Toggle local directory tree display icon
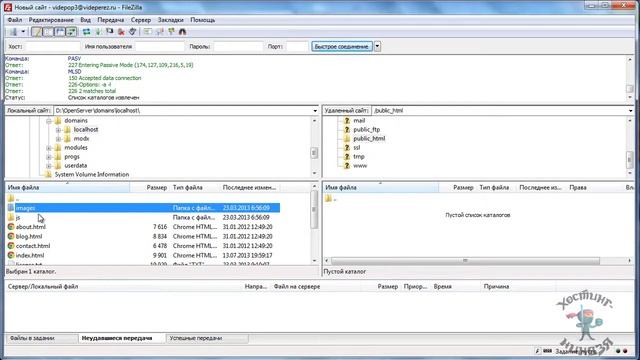The width and height of the screenshot is (640, 360). 48,32
